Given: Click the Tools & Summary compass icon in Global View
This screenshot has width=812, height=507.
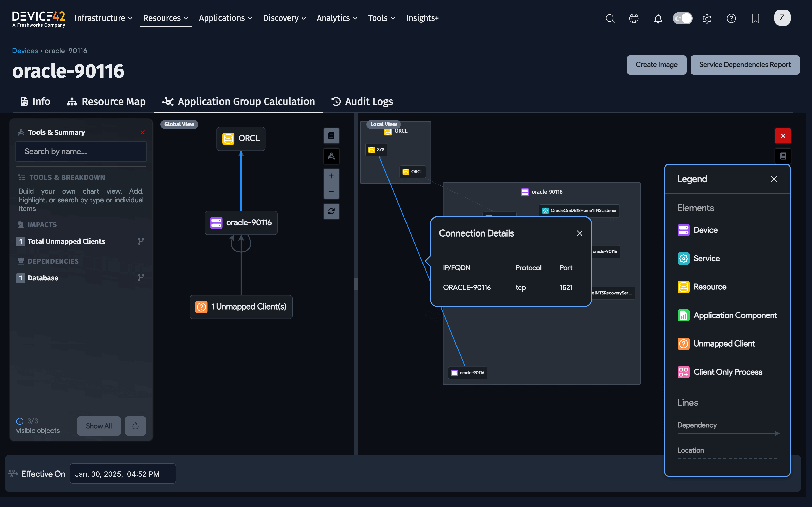Looking at the screenshot, I should tap(331, 156).
